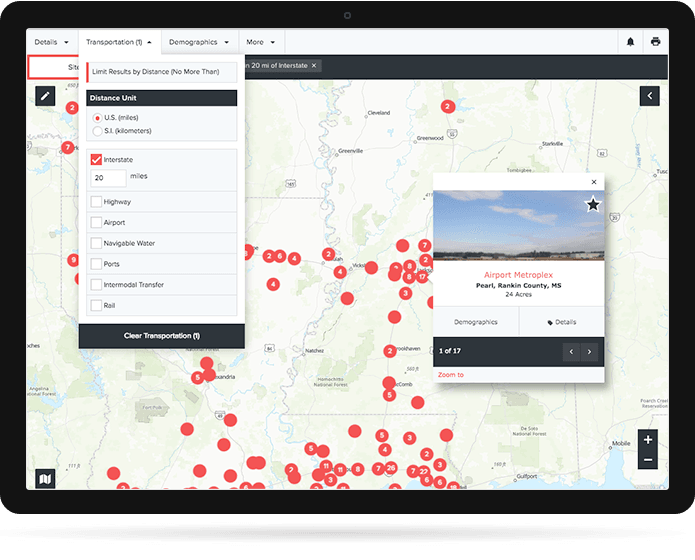Screen dimensions: 695x560
Task: Check the Highway checkbox
Action: 96,202
